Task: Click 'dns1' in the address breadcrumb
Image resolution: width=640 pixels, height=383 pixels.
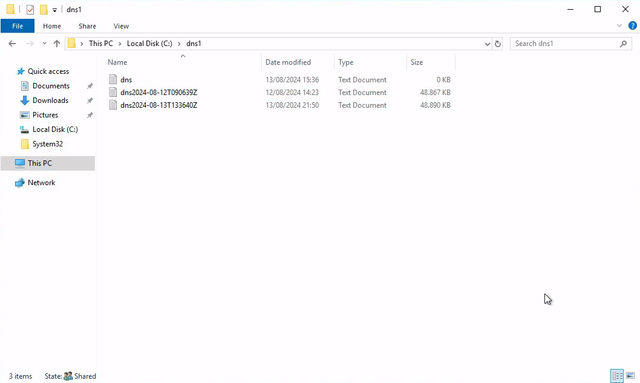Action: [x=194, y=43]
